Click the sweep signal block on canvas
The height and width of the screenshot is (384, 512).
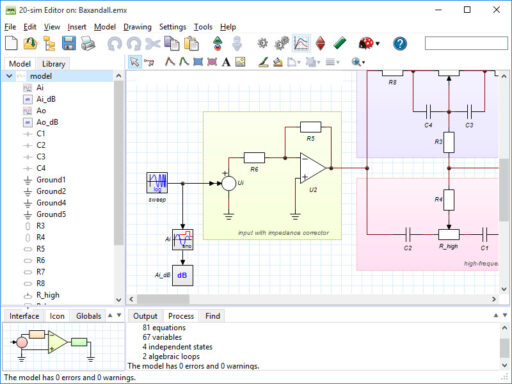(157, 183)
